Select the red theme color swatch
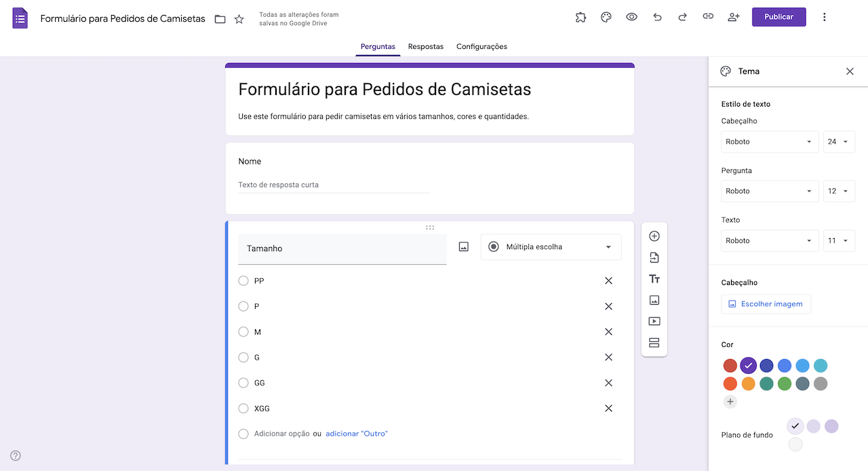 pyautogui.click(x=730, y=365)
